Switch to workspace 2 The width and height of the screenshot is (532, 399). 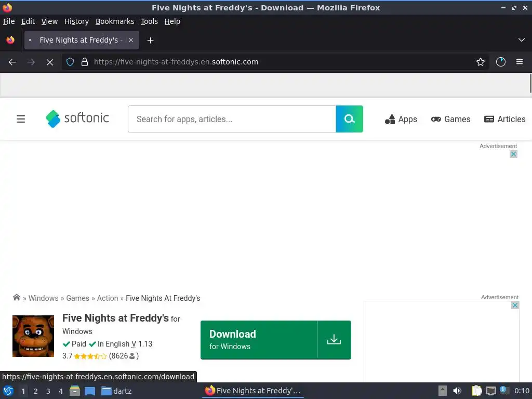[x=36, y=391]
